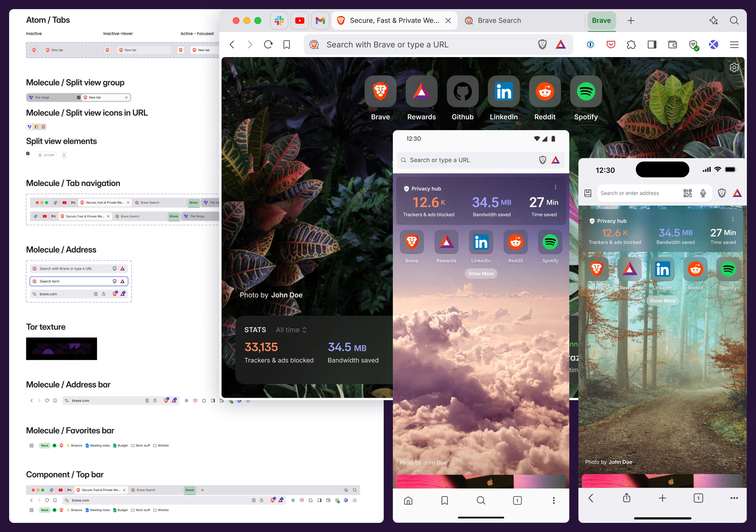756x532 pixels.
Task: Open the desktop hamburger main menu
Action: tap(734, 45)
